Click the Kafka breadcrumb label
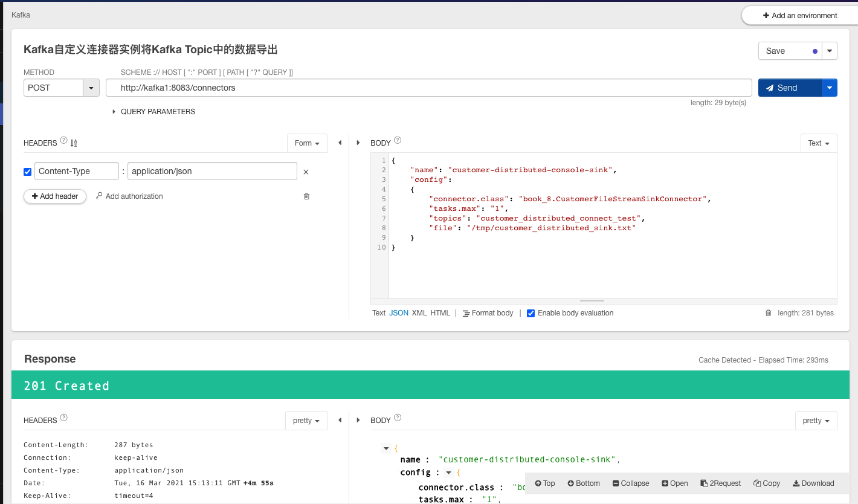This screenshot has width=858, height=504. click(x=21, y=15)
